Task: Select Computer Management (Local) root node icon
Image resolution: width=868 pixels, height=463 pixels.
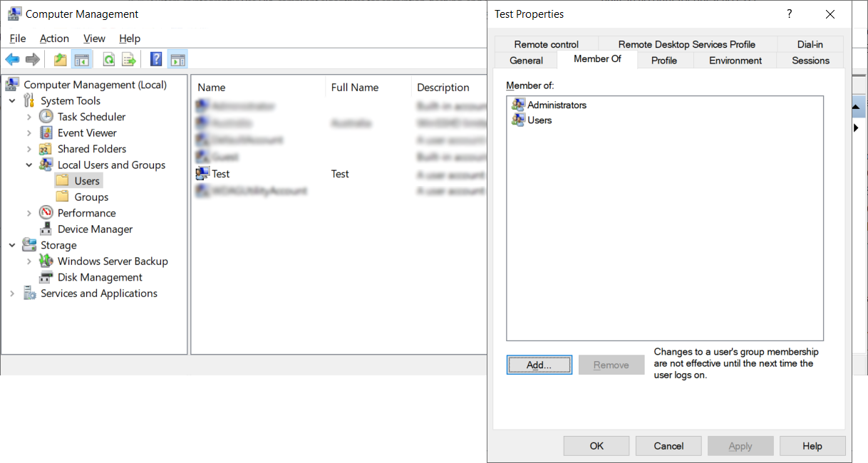Action: 12,85
